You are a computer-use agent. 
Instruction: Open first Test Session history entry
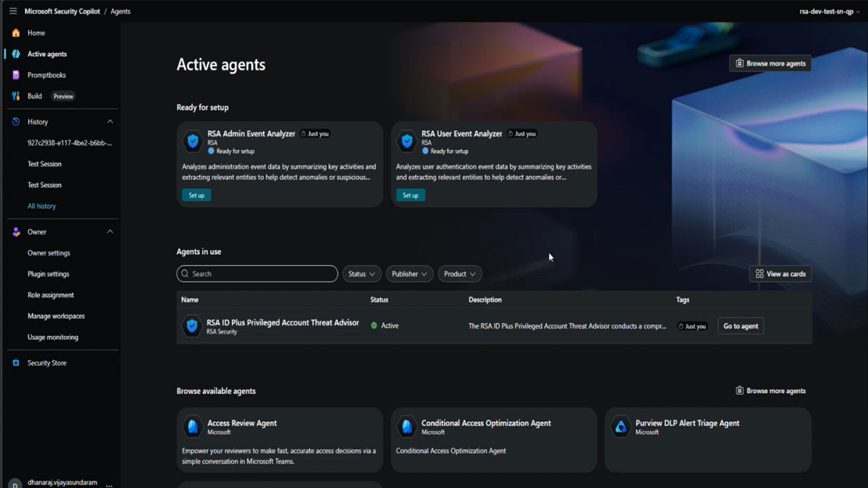click(x=45, y=164)
